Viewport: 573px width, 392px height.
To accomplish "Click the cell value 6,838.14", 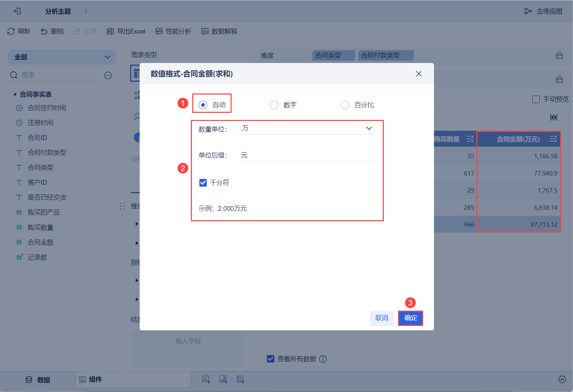I will (x=546, y=208).
